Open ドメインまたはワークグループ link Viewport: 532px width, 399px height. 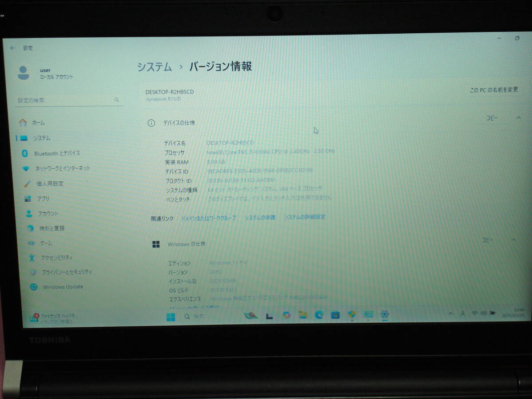coord(209,218)
